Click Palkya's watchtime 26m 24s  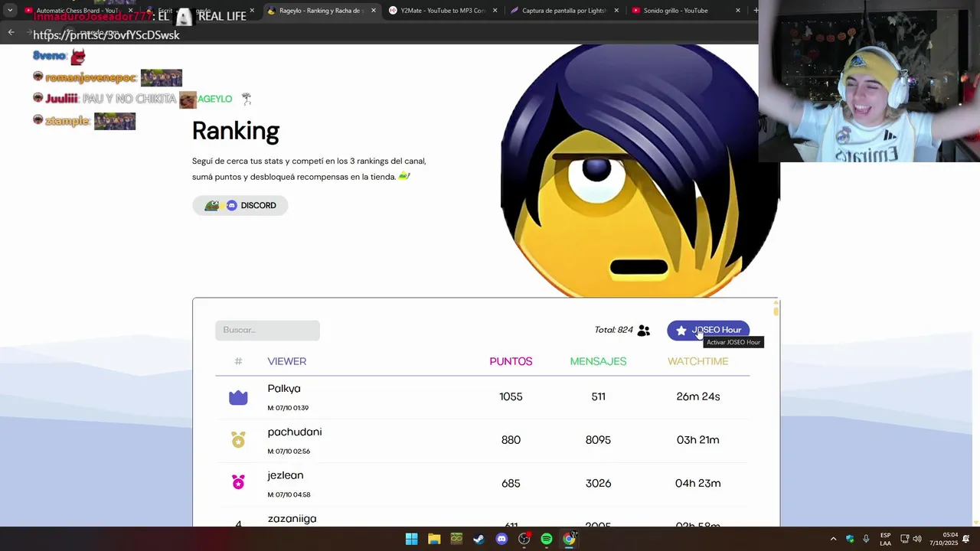697,396
